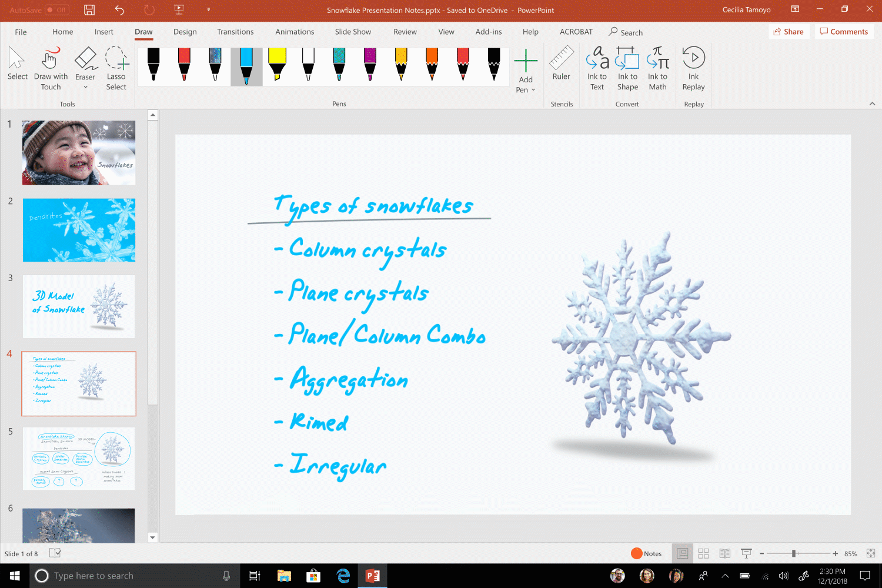This screenshot has height=588, width=882.
Task: Switch to the Design tab
Action: pyautogui.click(x=185, y=32)
